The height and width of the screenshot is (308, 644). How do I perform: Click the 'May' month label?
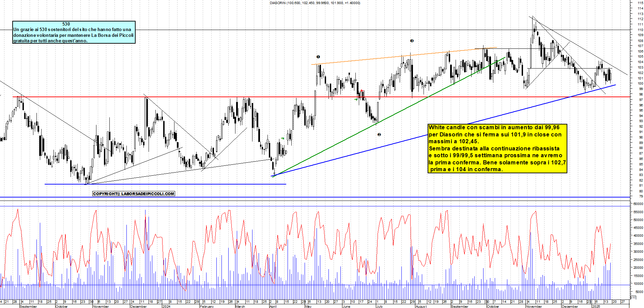308,306
